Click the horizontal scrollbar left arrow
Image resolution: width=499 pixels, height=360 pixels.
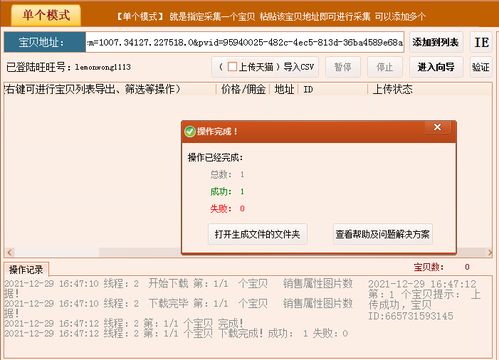coord(9,252)
